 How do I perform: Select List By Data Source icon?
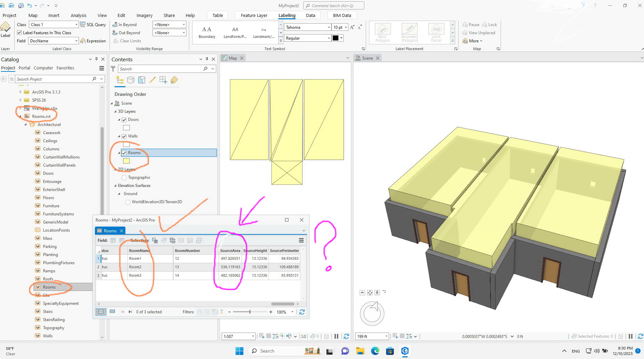(x=130, y=80)
